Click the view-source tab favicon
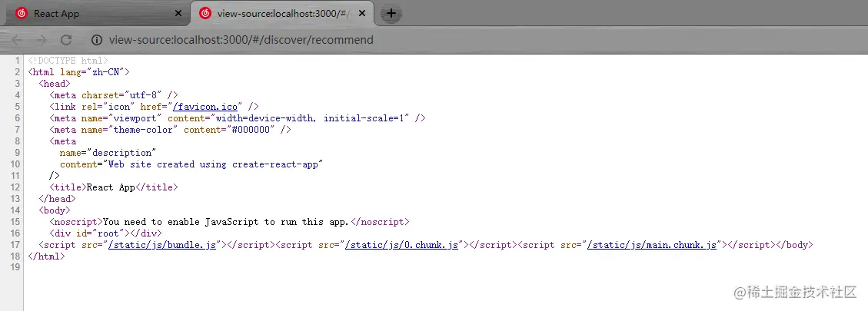 [x=205, y=14]
